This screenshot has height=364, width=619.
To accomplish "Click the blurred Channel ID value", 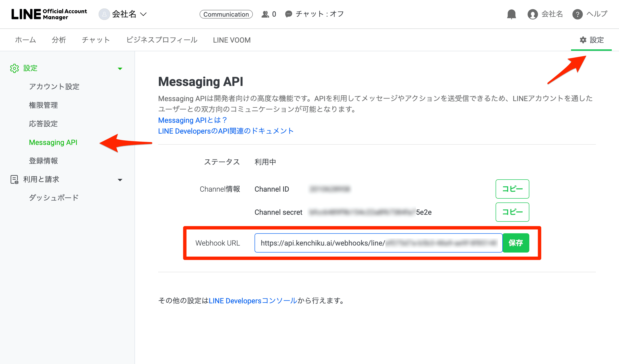I will click(x=330, y=189).
